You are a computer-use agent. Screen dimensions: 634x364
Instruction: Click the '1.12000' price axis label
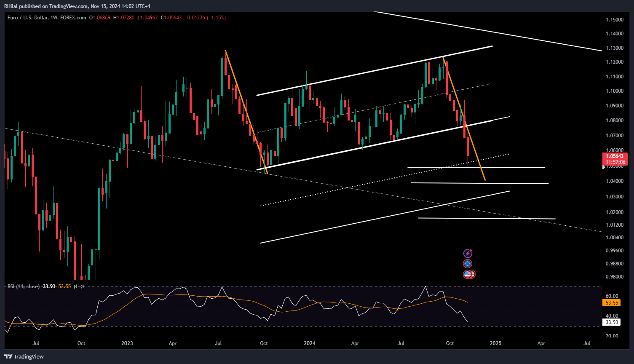615,62
